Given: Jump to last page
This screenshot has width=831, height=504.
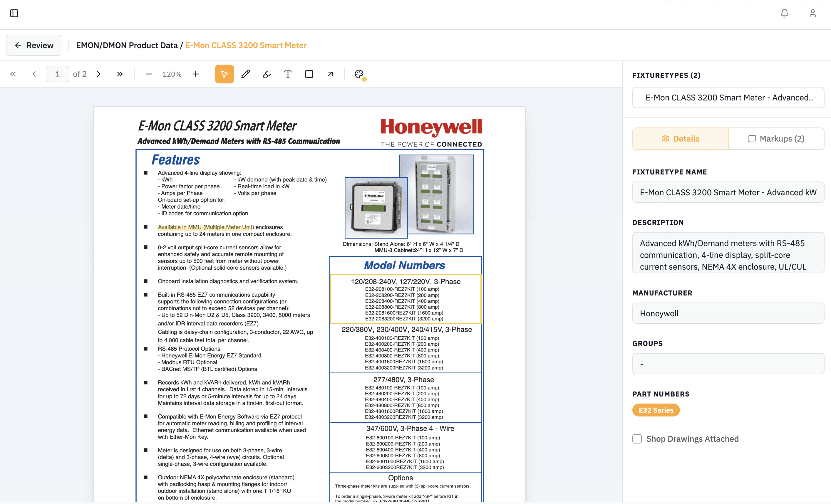Looking at the screenshot, I should (120, 74).
